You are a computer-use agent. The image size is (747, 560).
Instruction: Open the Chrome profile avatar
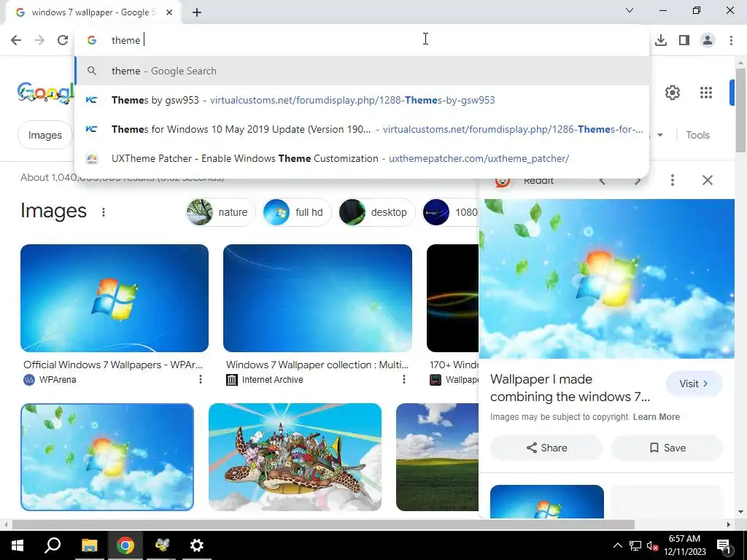pos(708,40)
